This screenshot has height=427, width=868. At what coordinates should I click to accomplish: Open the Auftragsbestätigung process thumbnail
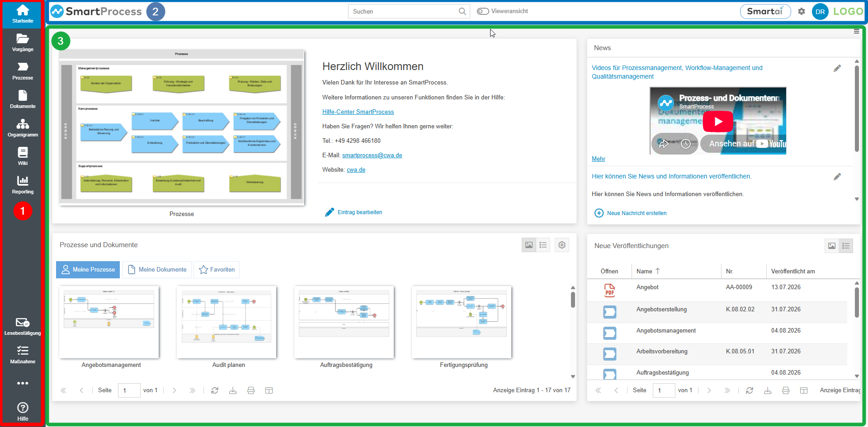click(x=344, y=322)
